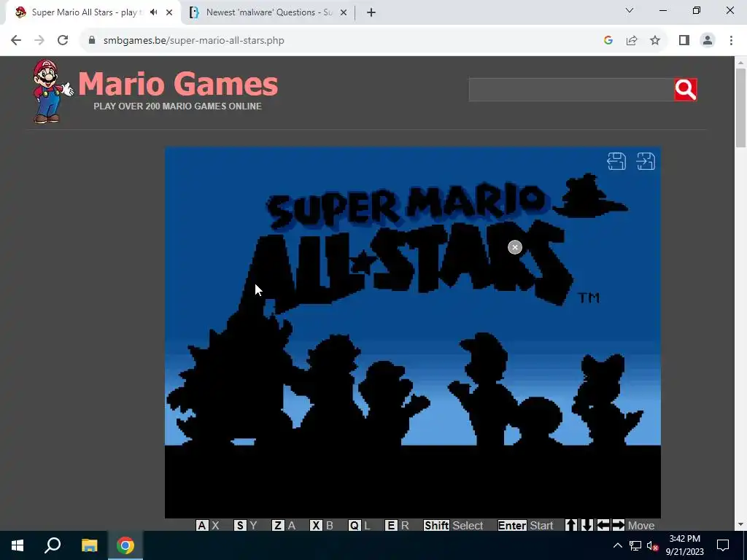This screenshot has height=560, width=747.
Task: Go back to previous page
Action: pyautogui.click(x=16, y=41)
